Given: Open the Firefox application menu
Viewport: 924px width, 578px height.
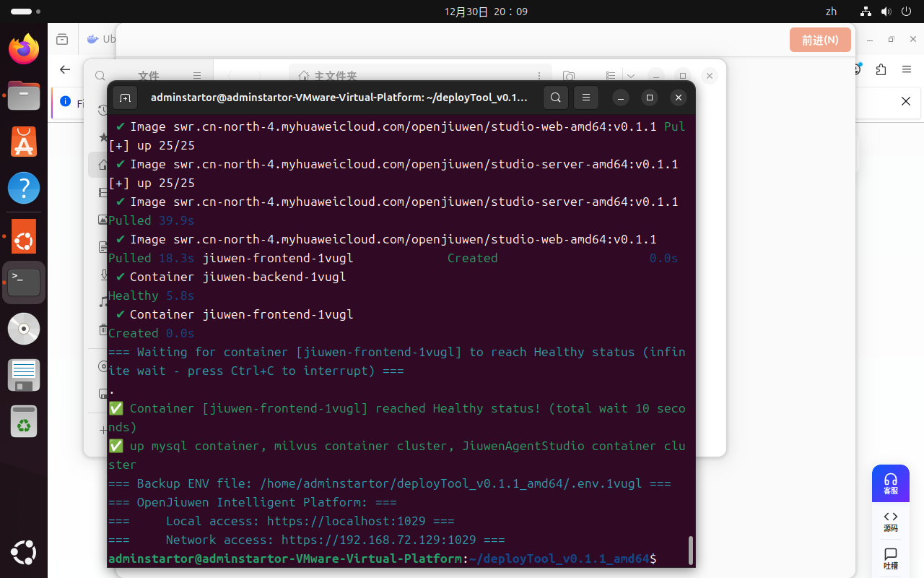Looking at the screenshot, I should pyautogui.click(x=907, y=69).
